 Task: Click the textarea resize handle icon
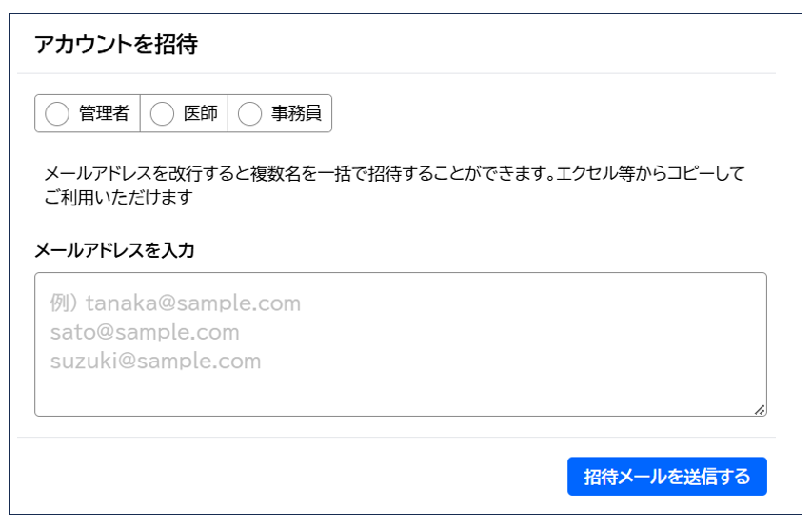pyautogui.click(x=759, y=409)
